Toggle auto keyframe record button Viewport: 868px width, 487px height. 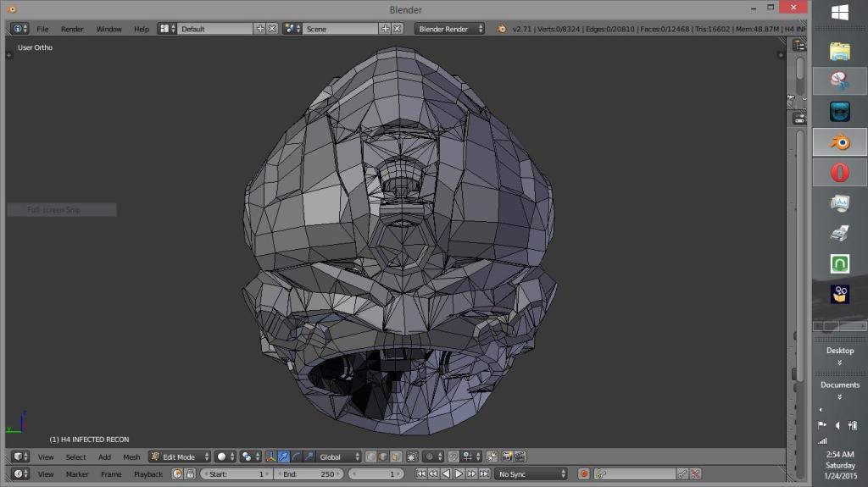click(x=583, y=473)
